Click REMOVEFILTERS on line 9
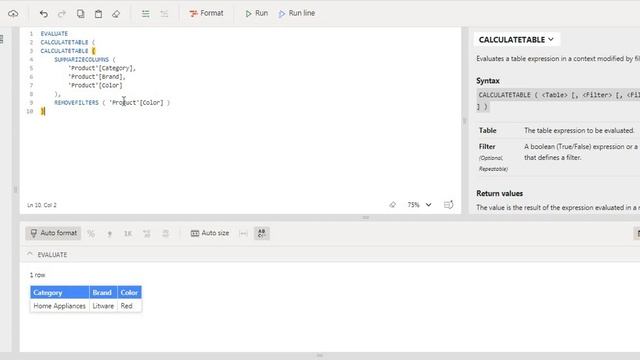Image resolution: width=640 pixels, height=360 pixels. tap(76, 102)
